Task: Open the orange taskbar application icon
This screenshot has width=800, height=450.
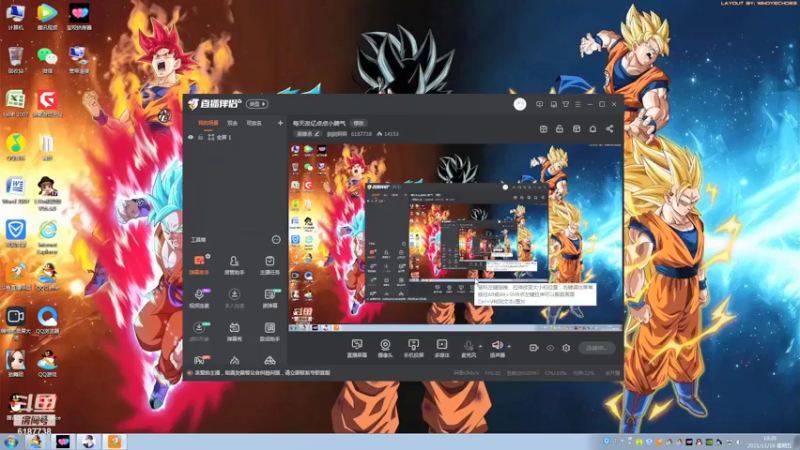Action: tap(114, 441)
